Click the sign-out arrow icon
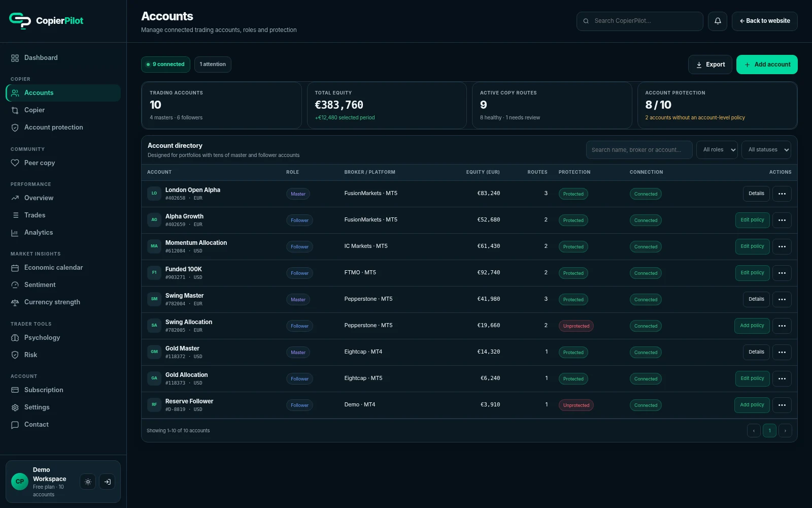The width and height of the screenshot is (812, 508). [107, 482]
